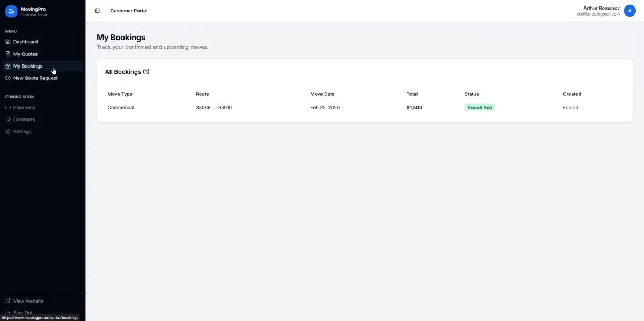Toggle the sidebar collapse icon
Image resolution: width=644 pixels, height=321 pixels.
click(x=97, y=11)
